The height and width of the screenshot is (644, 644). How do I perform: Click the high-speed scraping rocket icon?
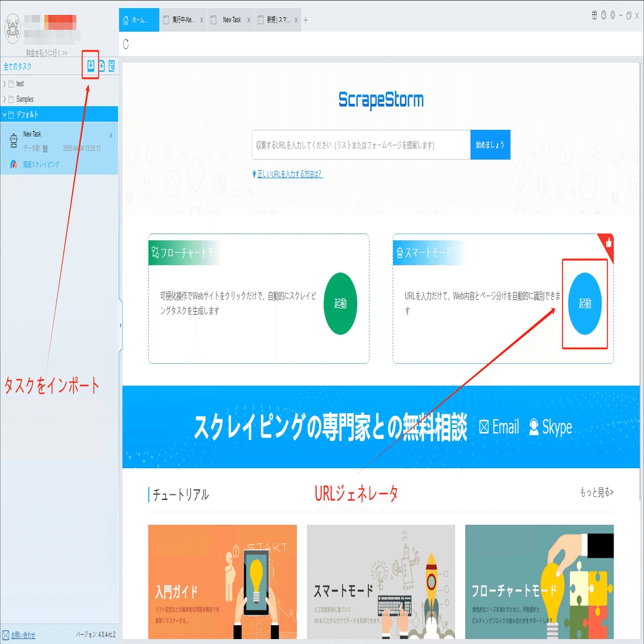[14, 164]
